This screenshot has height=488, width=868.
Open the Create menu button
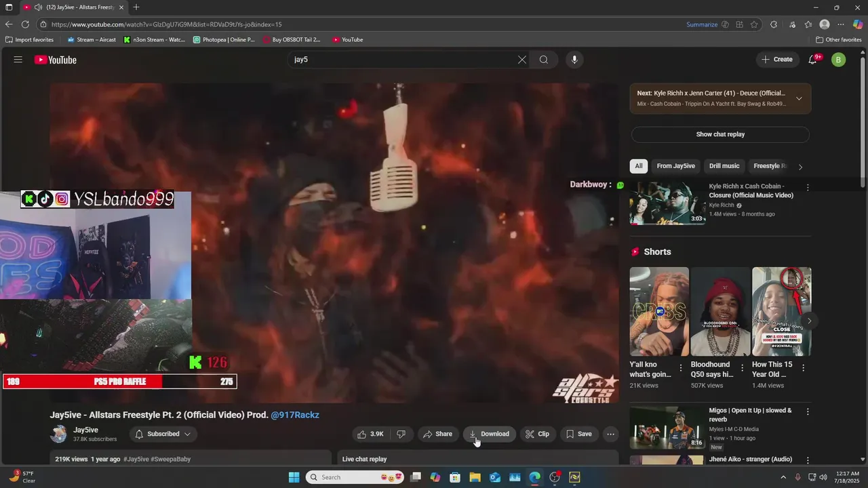click(777, 60)
